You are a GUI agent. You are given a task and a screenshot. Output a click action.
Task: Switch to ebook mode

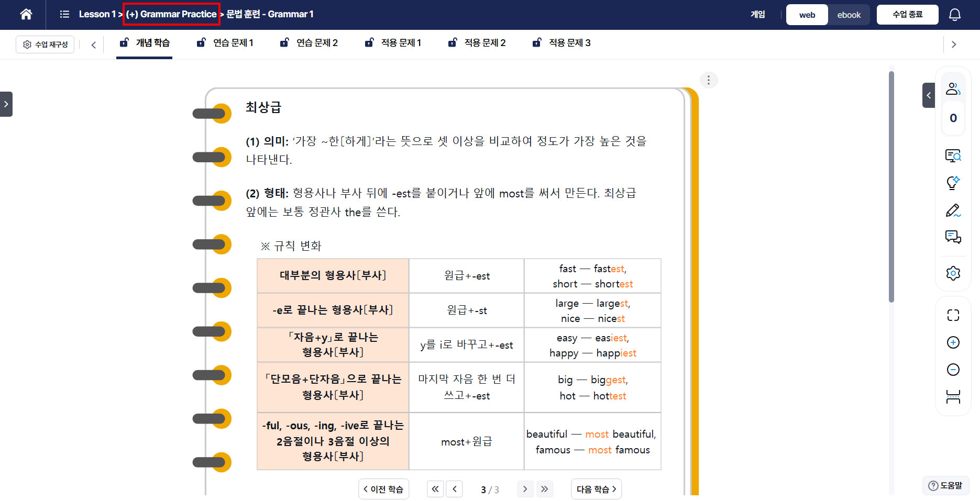click(849, 15)
